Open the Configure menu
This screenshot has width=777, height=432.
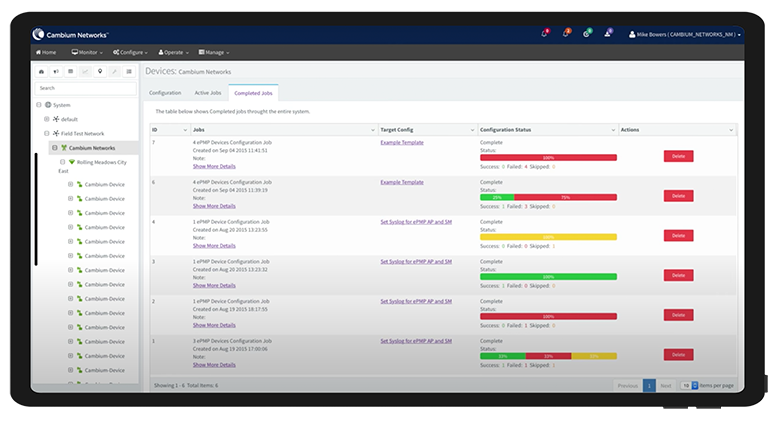point(130,52)
